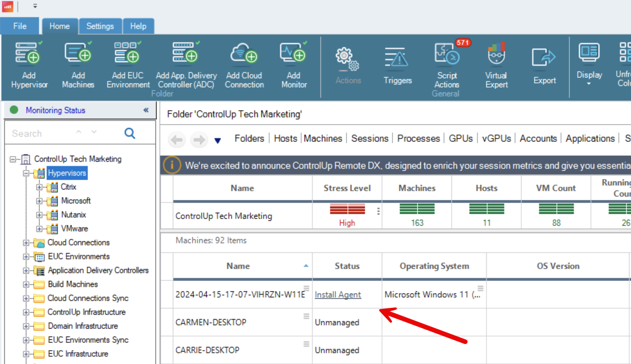Open the File menu tab
Screen dimensions: 631x364
pyautogui.click(x=20, y=26)
